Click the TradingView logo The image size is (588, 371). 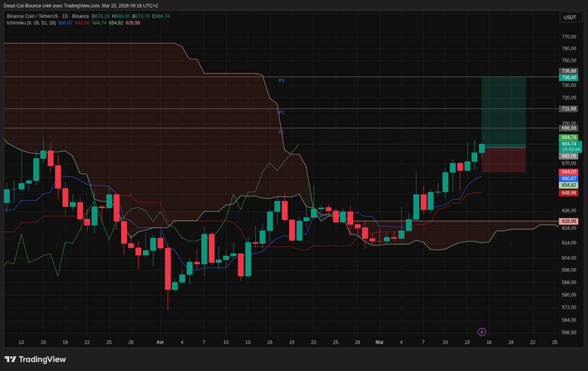click(35, 360)
